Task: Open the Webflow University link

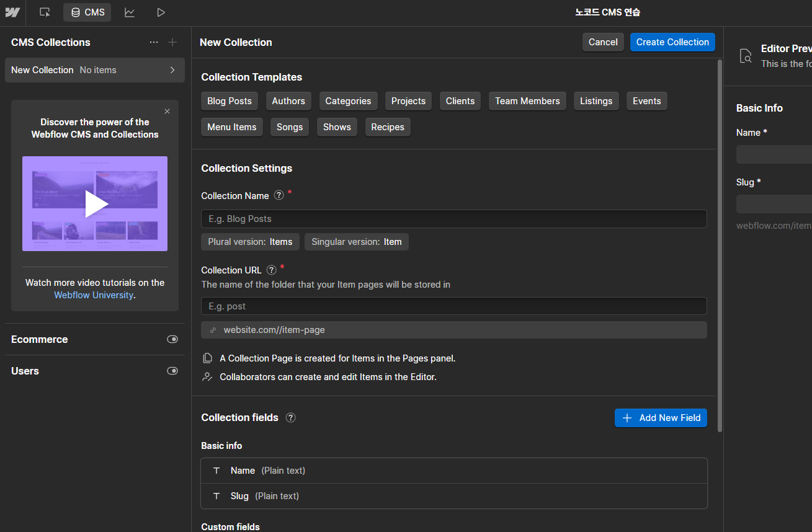Action: [x=94, y=295]
